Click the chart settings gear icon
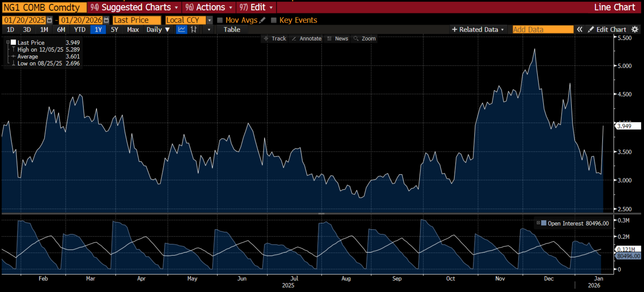Screen dimensions: 644x292 [635, 30]
